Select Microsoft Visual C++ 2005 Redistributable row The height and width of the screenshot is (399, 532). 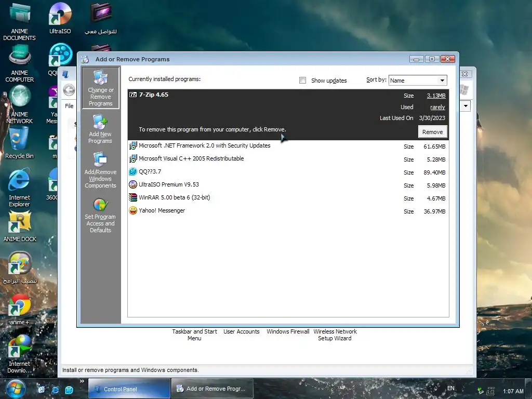[288, 159]
